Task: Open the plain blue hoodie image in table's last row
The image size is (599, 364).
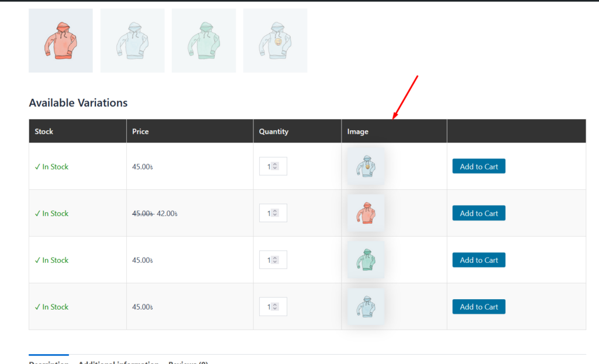Action: pos(366,307)
